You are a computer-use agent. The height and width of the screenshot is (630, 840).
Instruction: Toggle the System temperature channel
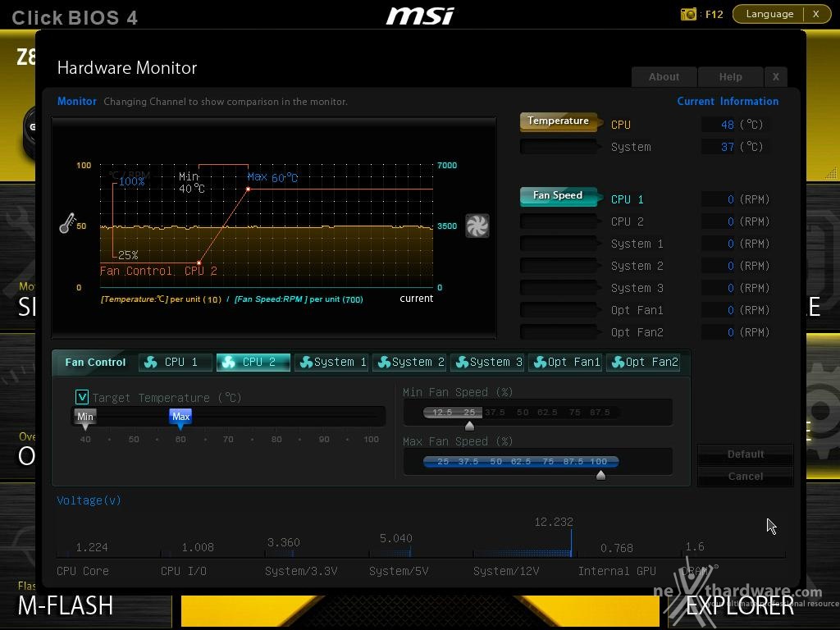click(x=558, y=146)
